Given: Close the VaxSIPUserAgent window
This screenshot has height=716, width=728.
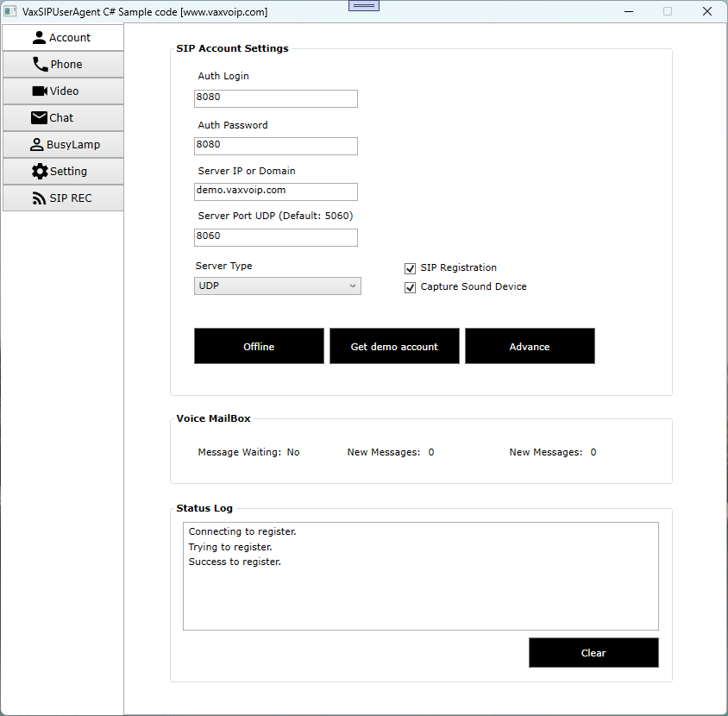Looking at the screenshot, I should [x=707, y=11].
